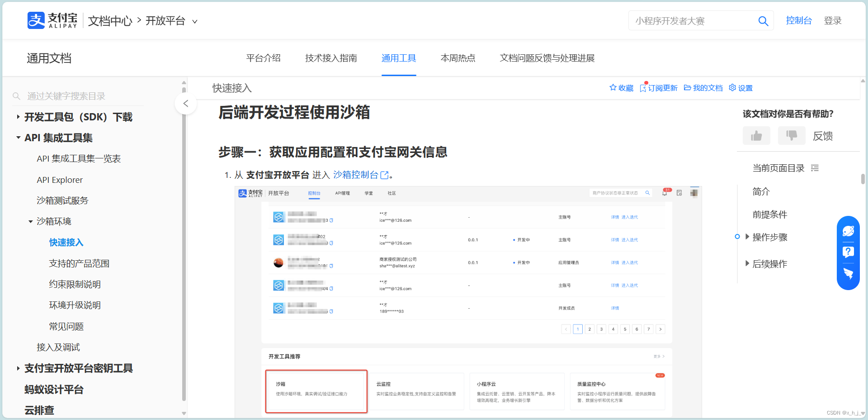Click the 反馈 button

tap(823, 136)
